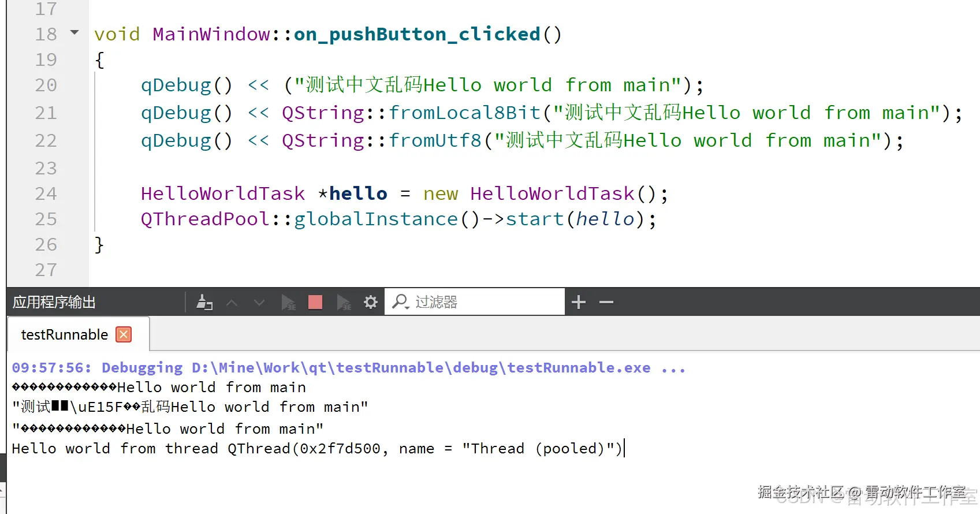Click line number 24 in gutter
Screen dimensions: 980x514
(x=46, y=193)
